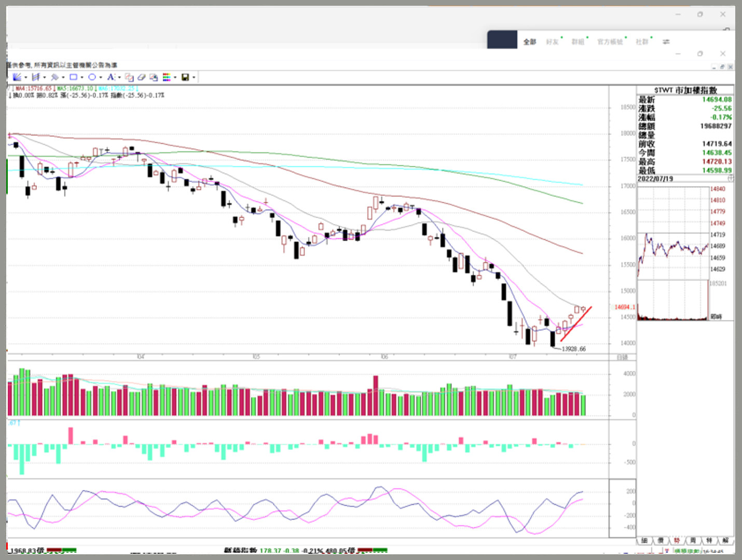742x560 pixels.
Task: Select the diagonal hatch pattern tool
Action: 54,77
